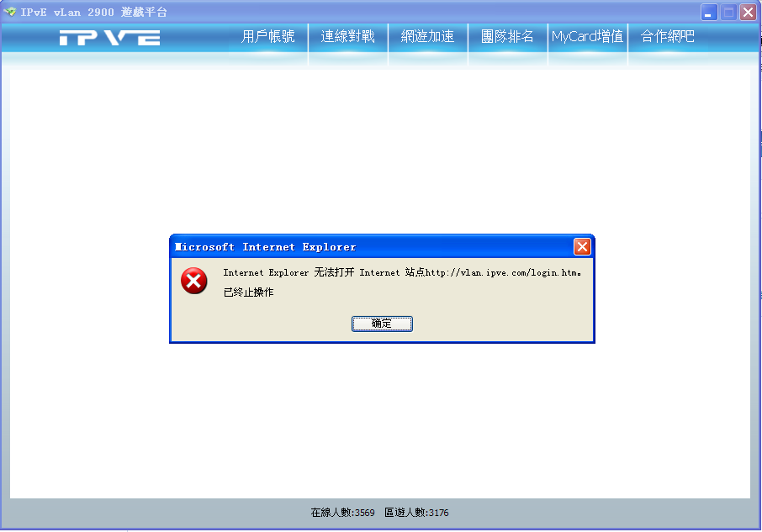The width and height of the screenshot is (762, 532).
Task: Maximize the IPvE vLan window
Action: (x=728, y=12)
